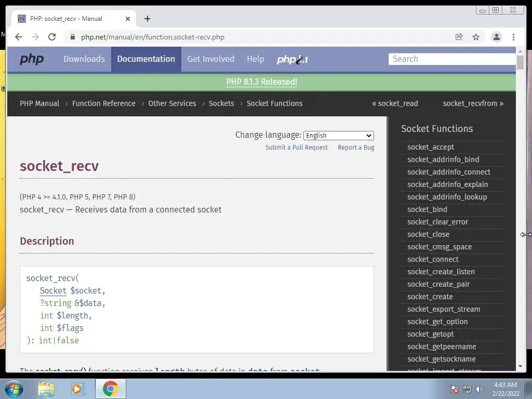Open Windows Explorer from the taskbar
This screenshot has width=532, height=399.
click(x=46, y=389)
